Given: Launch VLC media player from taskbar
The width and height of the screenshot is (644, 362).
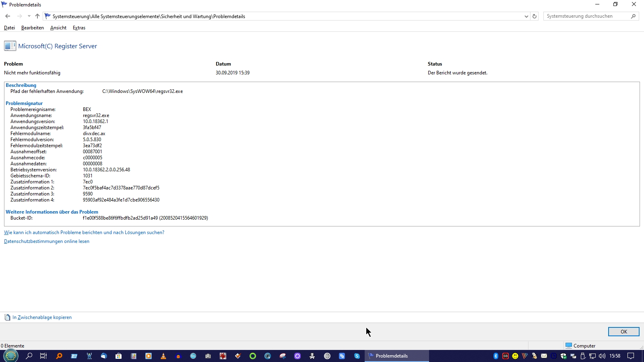Looking at the screenshot, I should pos(163,356).
